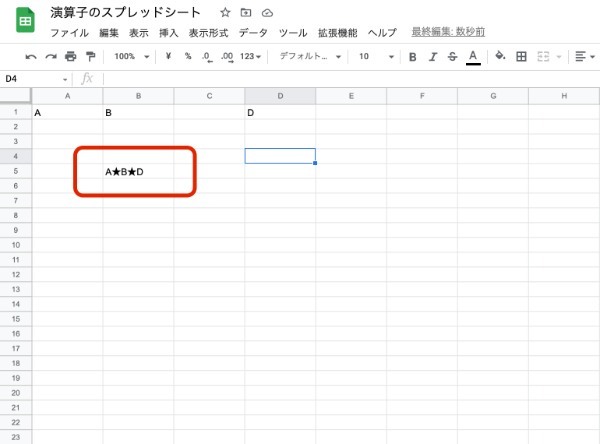Activate the paint format tool
Screen dimensions: 600x444
(91, 56)
